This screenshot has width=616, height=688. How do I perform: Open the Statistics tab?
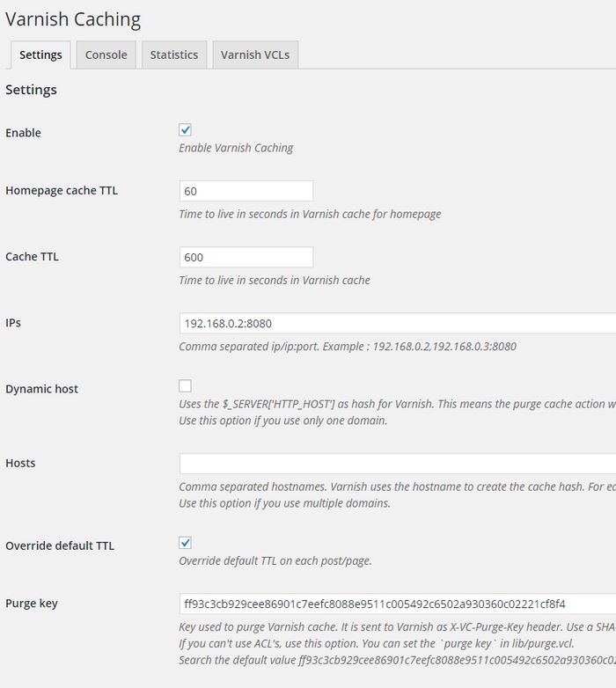(174, 55)
